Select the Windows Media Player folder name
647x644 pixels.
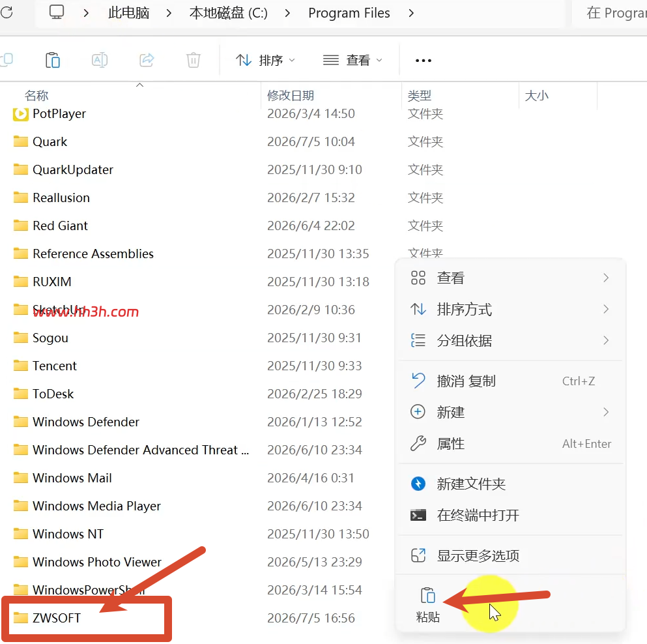click(96, 506)
